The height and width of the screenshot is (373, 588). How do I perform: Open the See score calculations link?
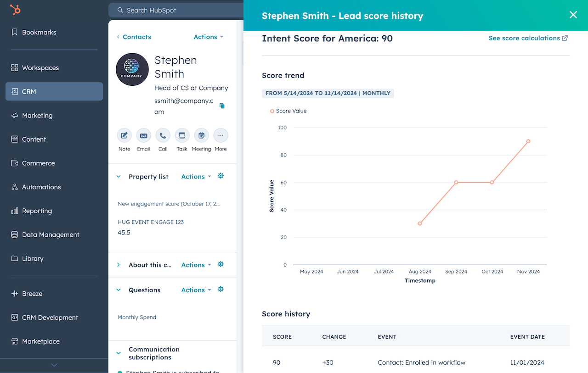point(528,38)
